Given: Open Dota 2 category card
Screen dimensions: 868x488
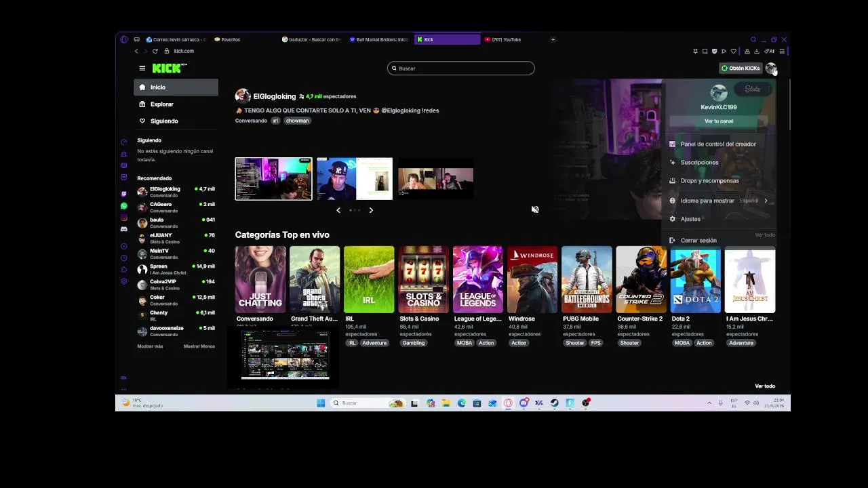Looking at the screenshot, I should point(695,279).
